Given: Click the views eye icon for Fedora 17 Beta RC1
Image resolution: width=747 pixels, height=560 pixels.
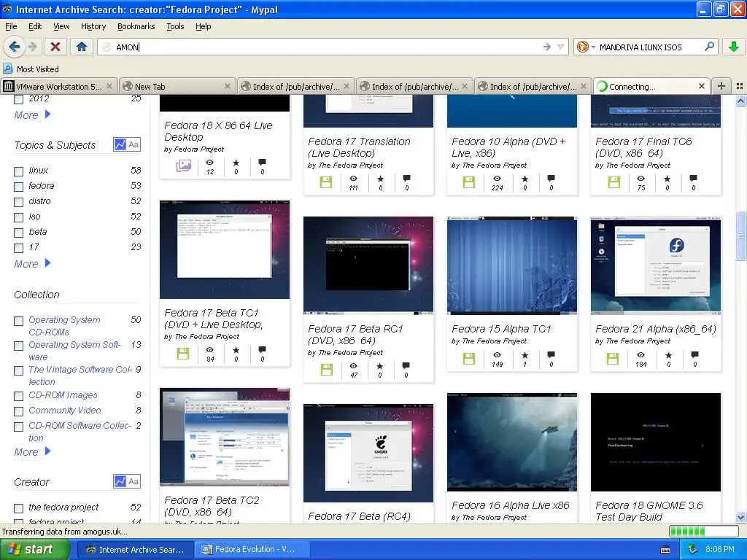Looking at the screenshot, I should tap(354, 366).
